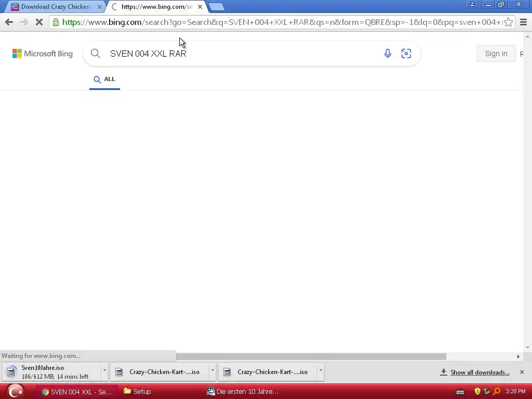This screenshot has width=532, height=399.
Task: Close the downloads bar
Action: click(x=522, y=372)
